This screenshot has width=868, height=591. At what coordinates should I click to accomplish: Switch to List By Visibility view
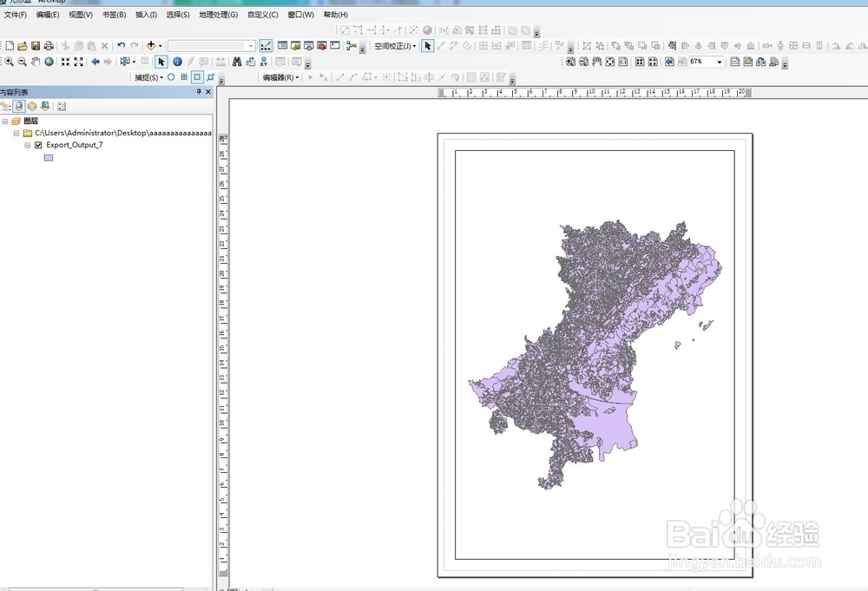(x=32, y=106)
